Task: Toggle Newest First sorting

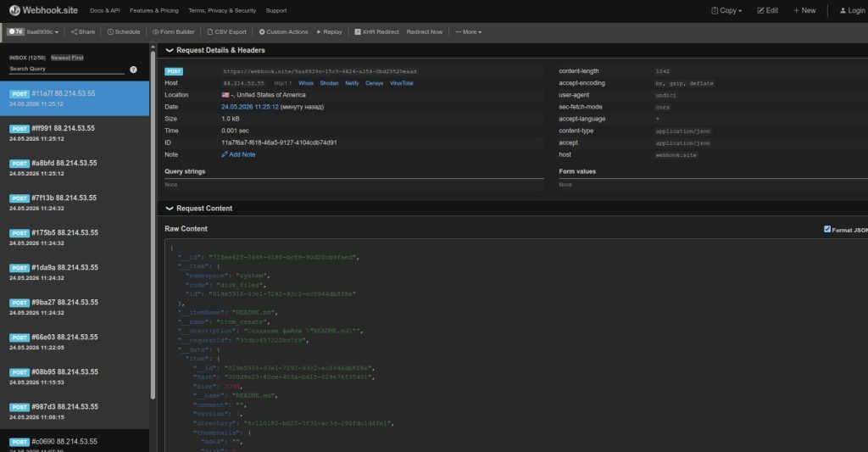Action: tap(67, 58)
